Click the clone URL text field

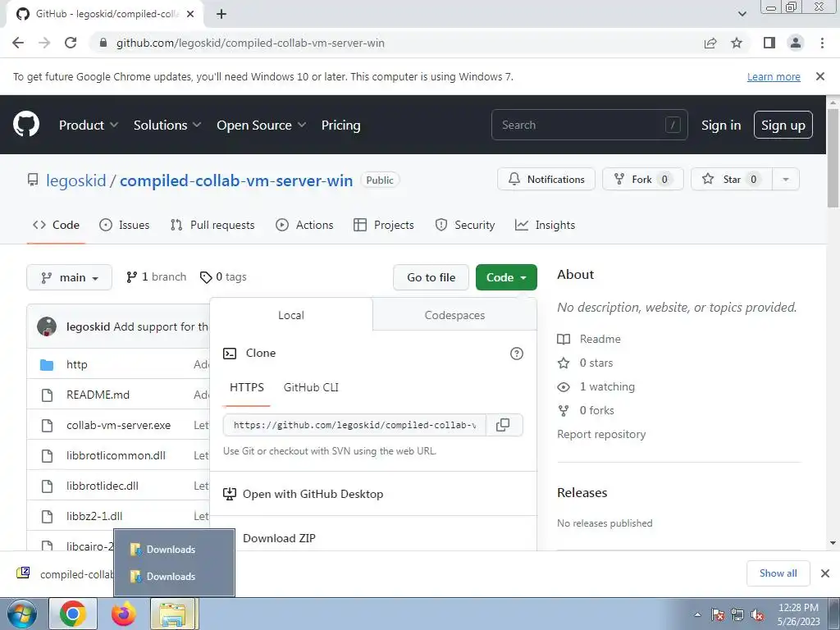click(x=354, y=425)
